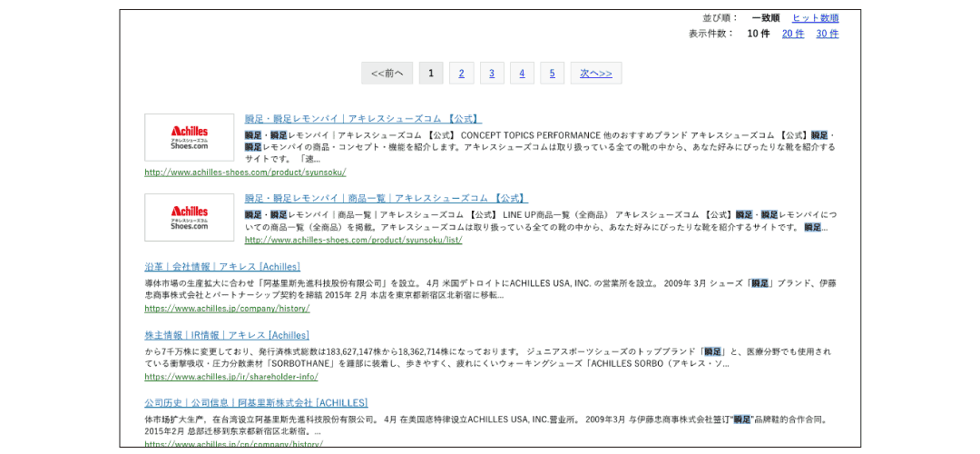The width and height of the screenshot is (980, 454).
Task: Go to previous page <<前へ
Action: (387, 74)
